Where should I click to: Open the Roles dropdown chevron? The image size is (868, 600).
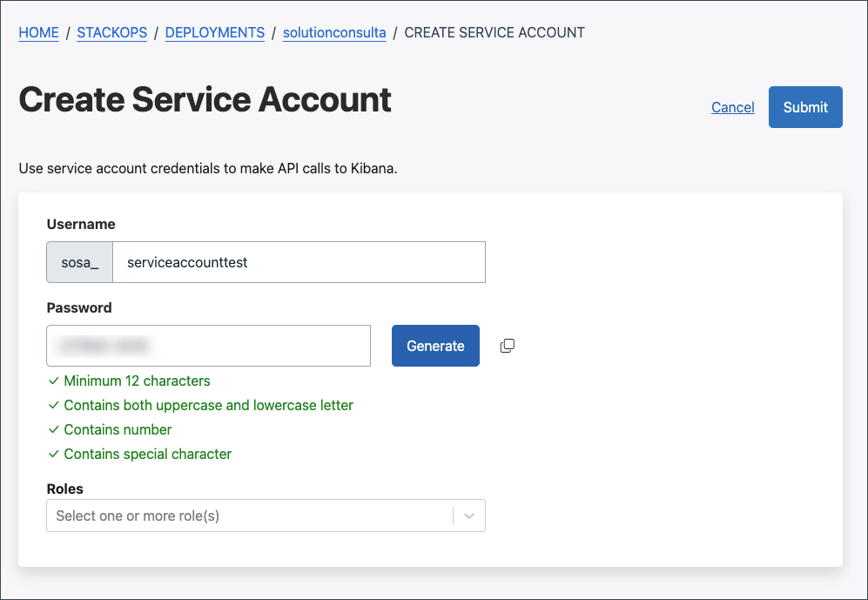pos(469,516)
